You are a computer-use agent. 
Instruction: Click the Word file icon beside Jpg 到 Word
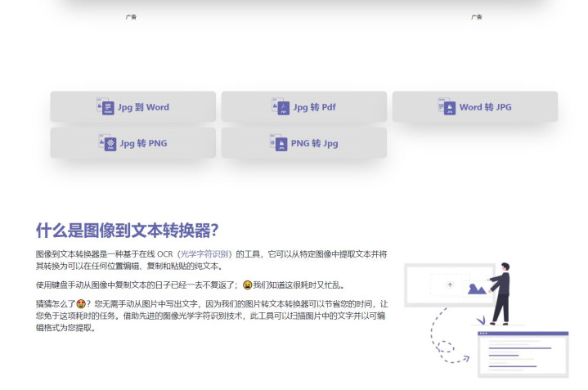(105, 106)
